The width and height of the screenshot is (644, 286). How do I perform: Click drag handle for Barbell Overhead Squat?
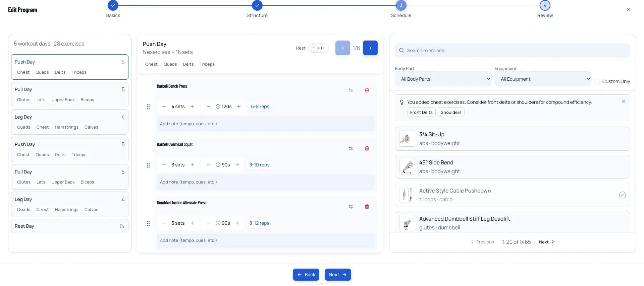click(148, 165)
